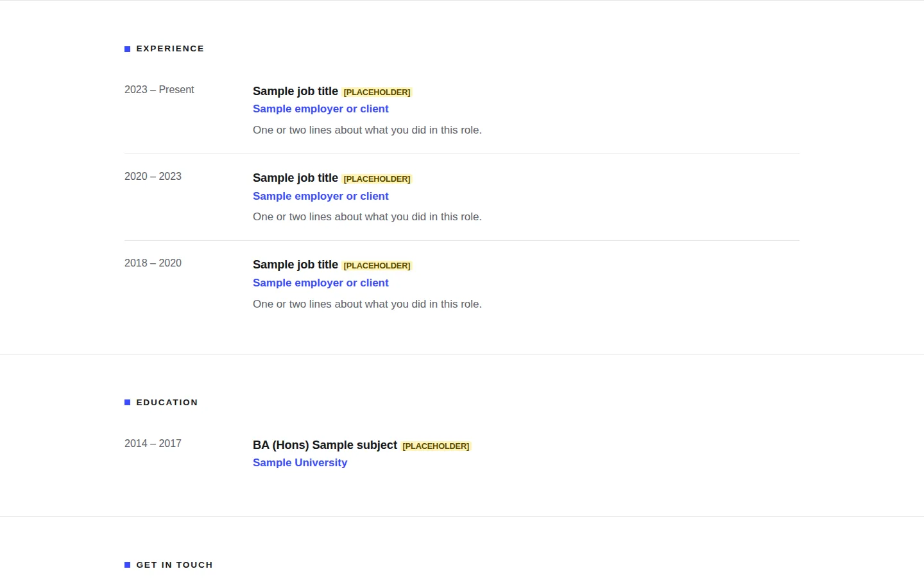Screen dimensions: 924x578
Task: Click the 2014 – 2017 date label
Action: tap(153, 444)
